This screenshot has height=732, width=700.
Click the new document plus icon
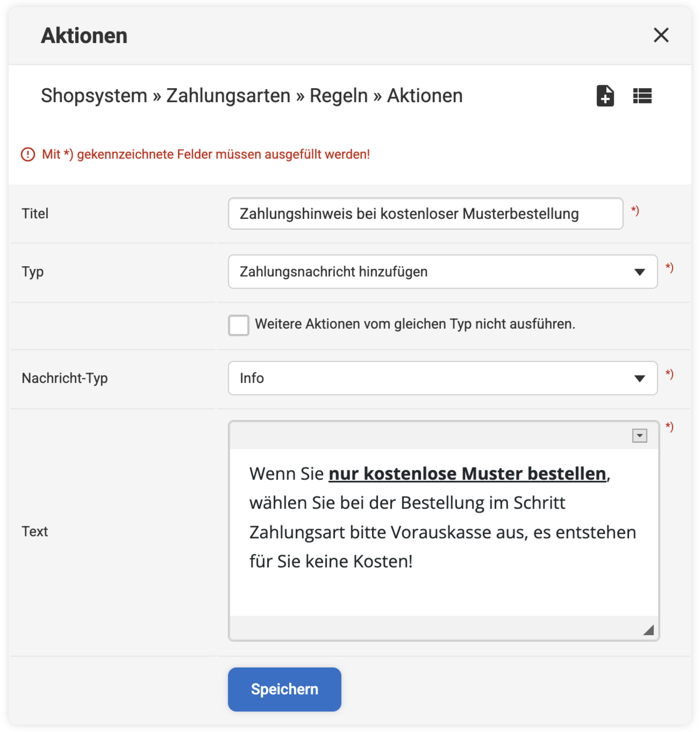(605, 96)
